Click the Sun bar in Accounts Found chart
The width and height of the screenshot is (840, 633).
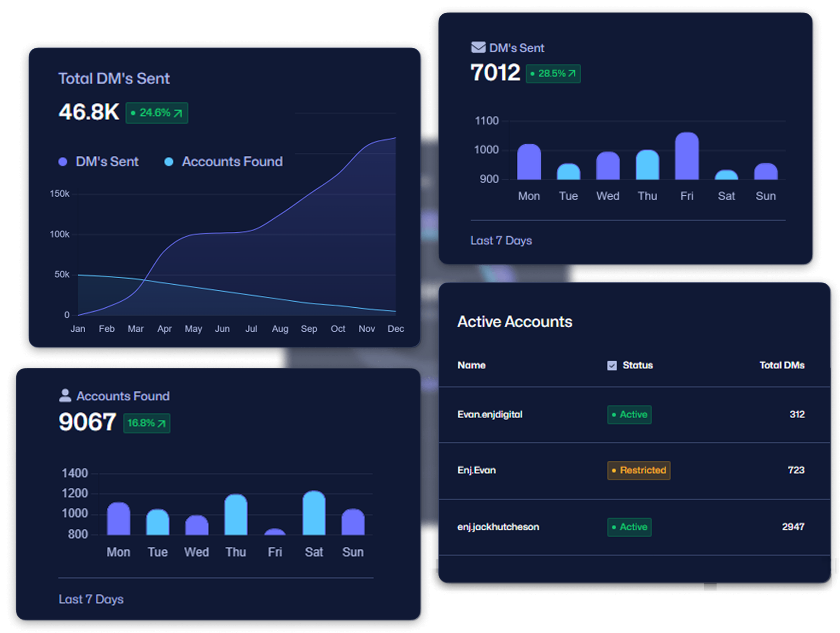pos(353,522)
